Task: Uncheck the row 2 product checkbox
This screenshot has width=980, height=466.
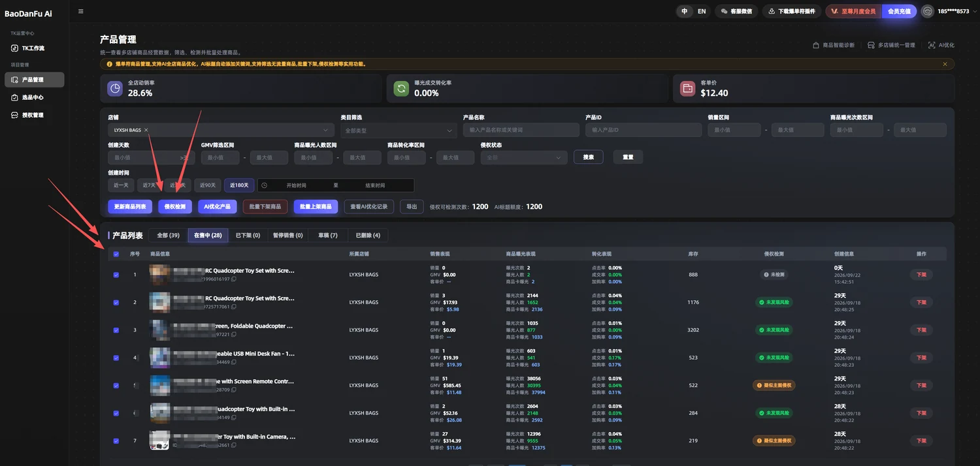Action: click(x=116, y=302)
